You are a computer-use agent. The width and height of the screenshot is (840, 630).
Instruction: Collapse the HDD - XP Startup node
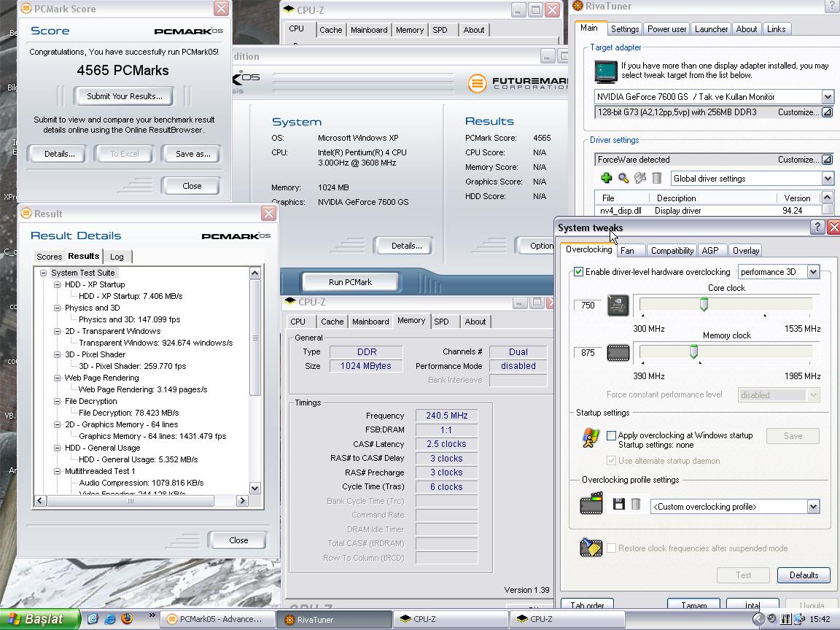(58, 284)
